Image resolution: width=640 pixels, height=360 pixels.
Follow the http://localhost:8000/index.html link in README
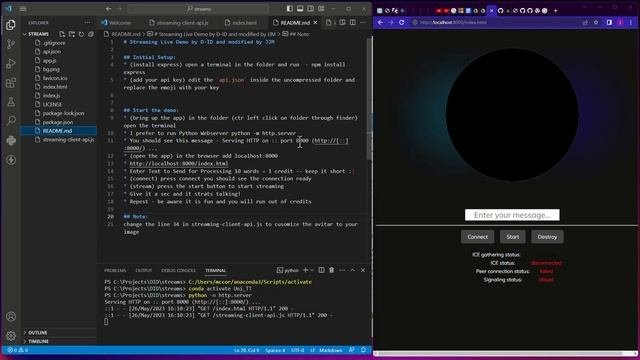(179, 163)
